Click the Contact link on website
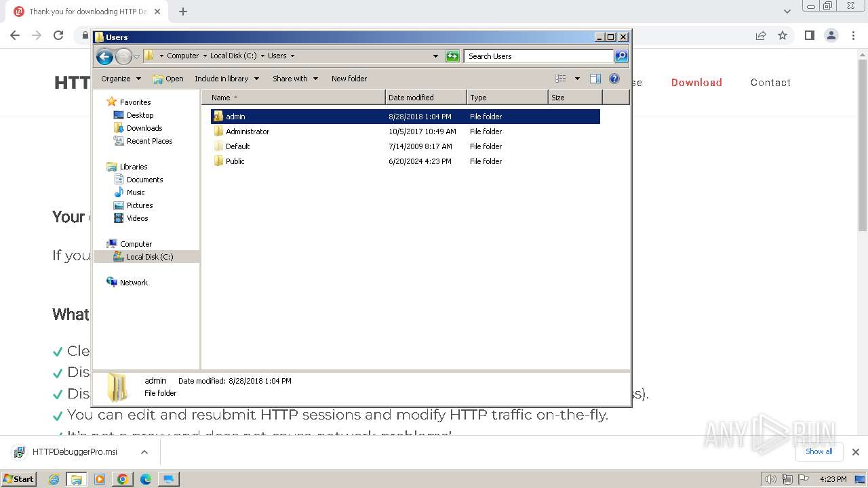Image resolution: width=868 pixels, height=488 pixels. coord(770,83)
